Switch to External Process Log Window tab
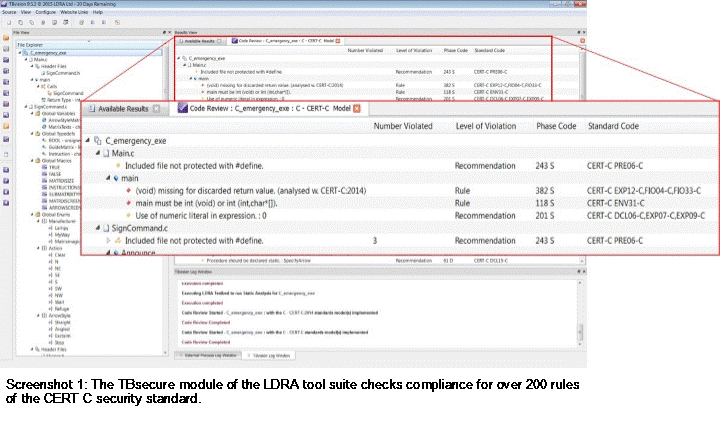Viewport: 720px width, 421px height. (210, 355)
